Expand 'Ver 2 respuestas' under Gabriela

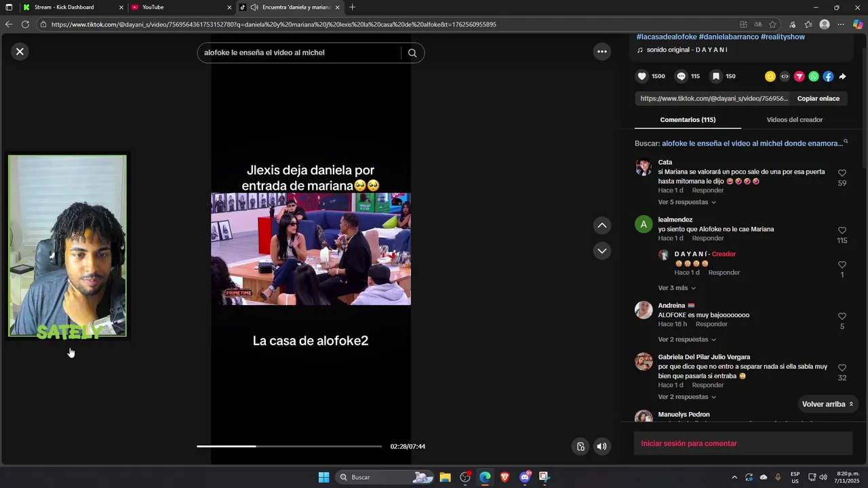pyautogui.click(x=687, y=397)
